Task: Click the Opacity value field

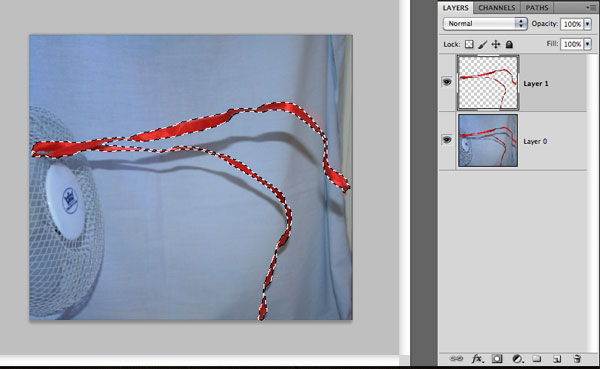Action: pos(572,24)
